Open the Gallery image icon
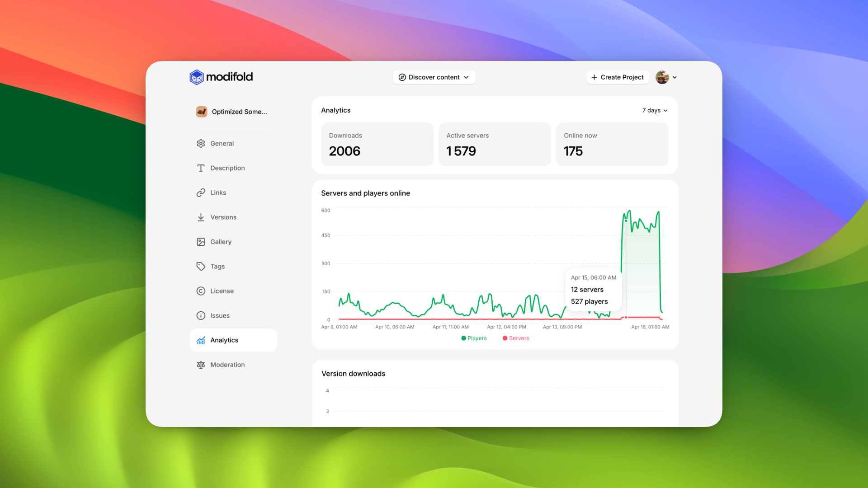 [201, 242]
